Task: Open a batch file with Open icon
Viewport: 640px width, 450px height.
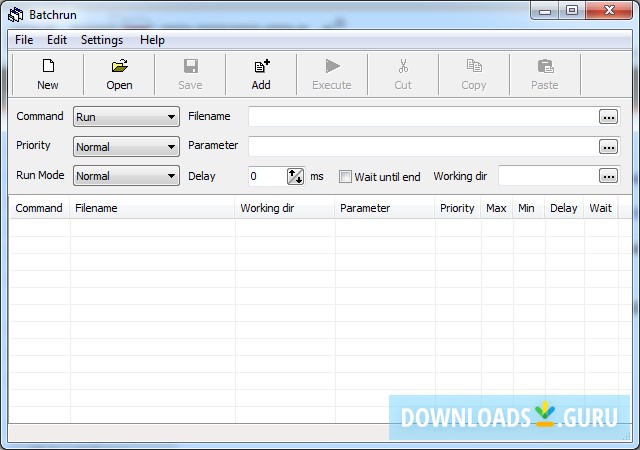Action: click(x=119, y=66)
